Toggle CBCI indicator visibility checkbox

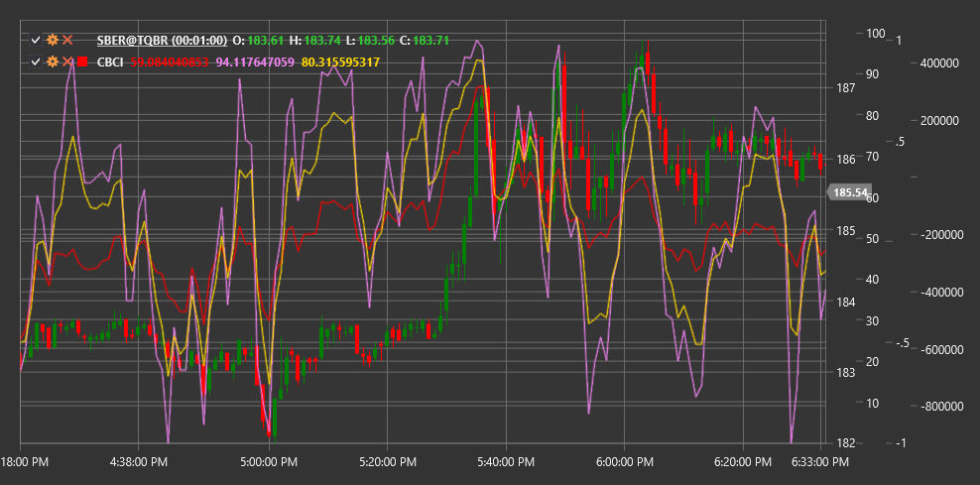point(37,61)
